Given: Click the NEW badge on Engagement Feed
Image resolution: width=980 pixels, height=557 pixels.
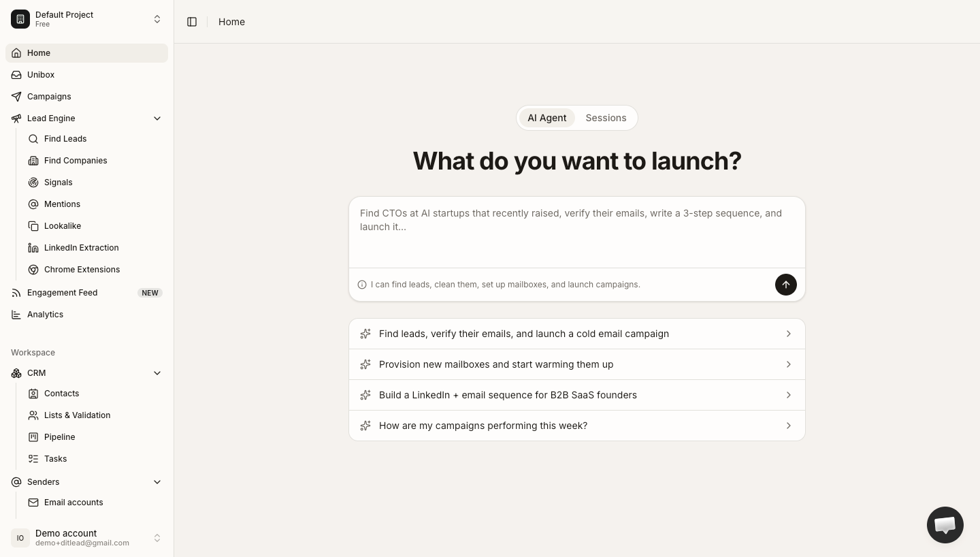Looking at the screenshot, I should point(150,293).
